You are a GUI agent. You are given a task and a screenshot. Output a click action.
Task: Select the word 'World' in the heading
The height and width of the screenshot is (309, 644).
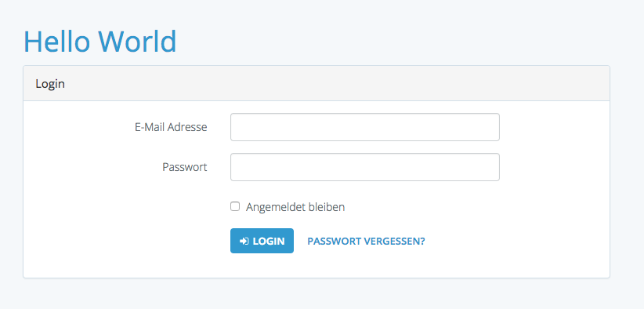tap(137, 42)
